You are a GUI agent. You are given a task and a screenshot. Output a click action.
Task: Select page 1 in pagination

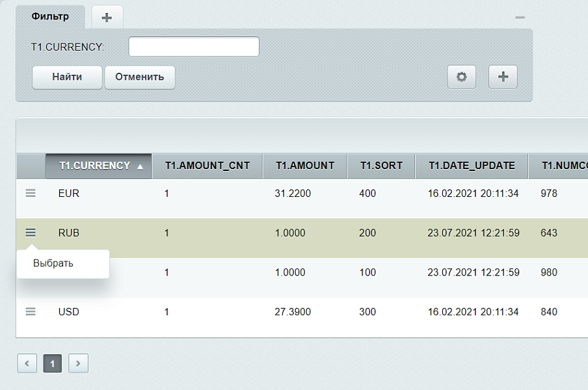pos(53,363)
